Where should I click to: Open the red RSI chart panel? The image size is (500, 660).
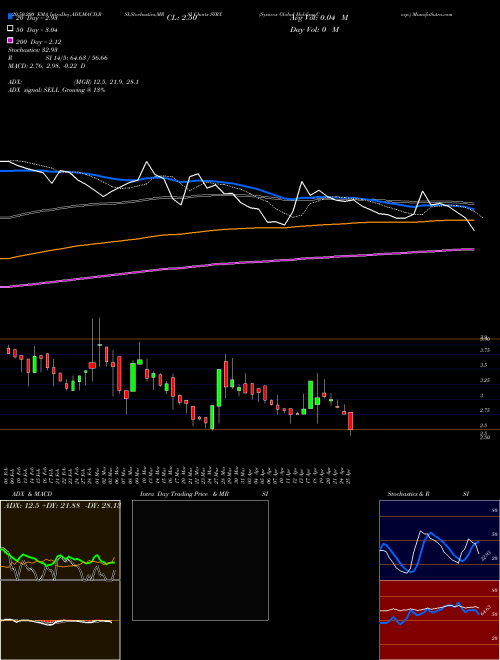click(439, 620)
